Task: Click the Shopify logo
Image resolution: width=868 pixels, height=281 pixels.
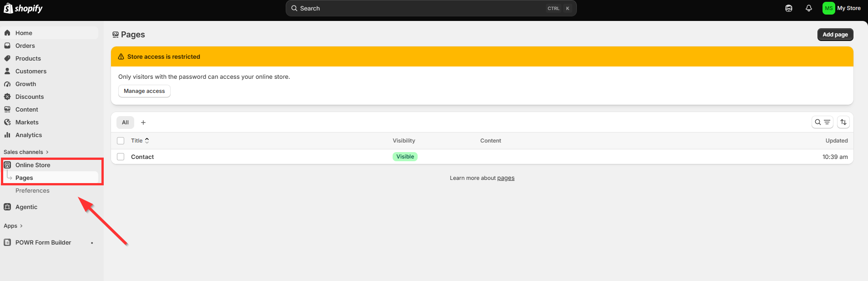Action: point(23,8)
